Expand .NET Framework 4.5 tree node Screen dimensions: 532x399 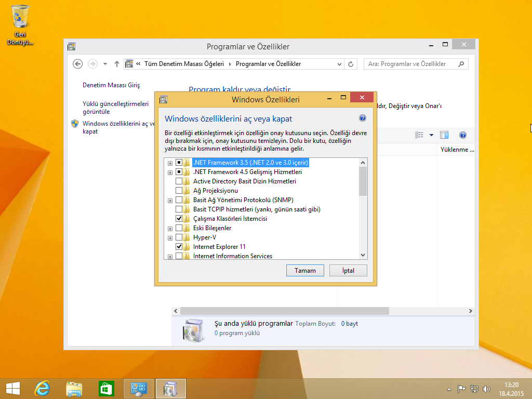[x=170, y=172]
